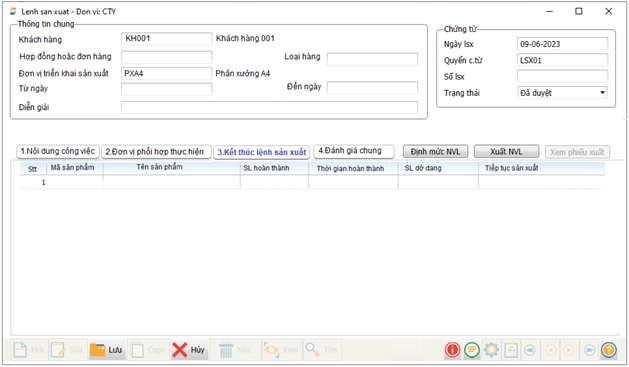Click the Diễn giải text field
The height and width of the screenshot is (367, 629).
(270, 107)
